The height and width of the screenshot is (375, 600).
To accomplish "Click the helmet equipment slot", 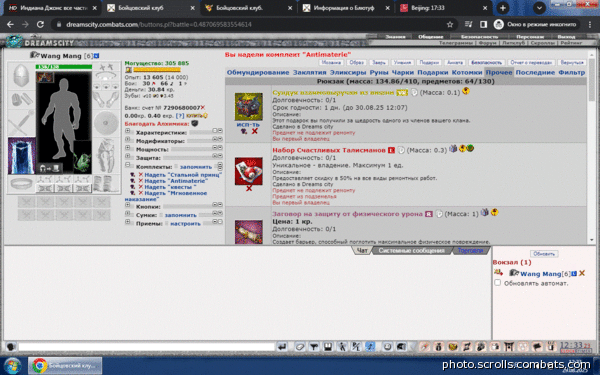I will point(21,76).
